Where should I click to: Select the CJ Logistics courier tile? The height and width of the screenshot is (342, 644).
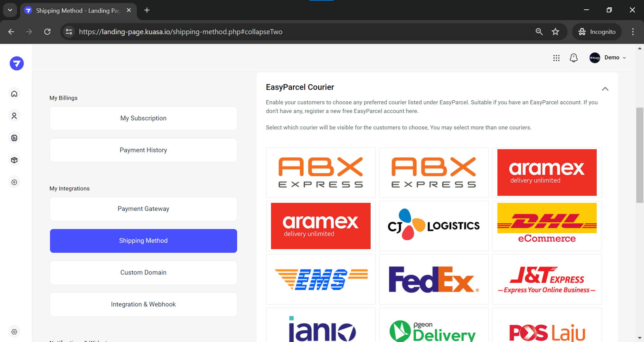tap(433, 226)
